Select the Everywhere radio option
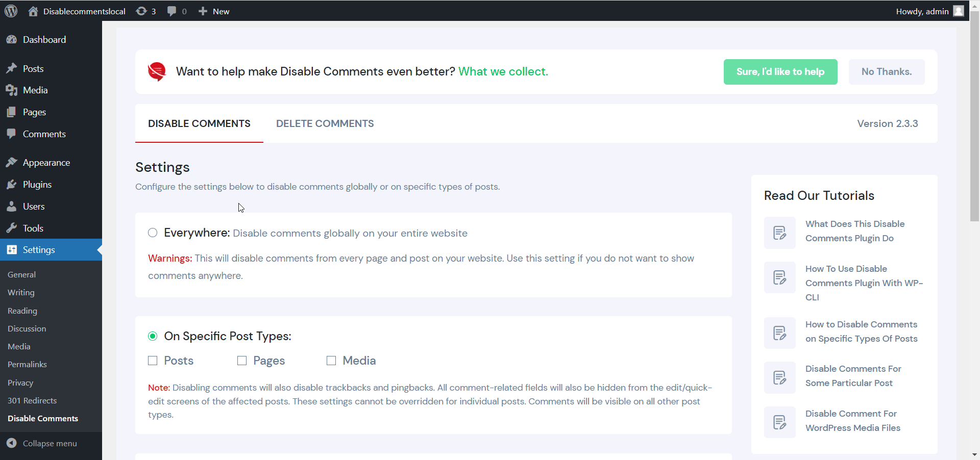The height and width of the screenshot is (460, 980). coord(153,233)
